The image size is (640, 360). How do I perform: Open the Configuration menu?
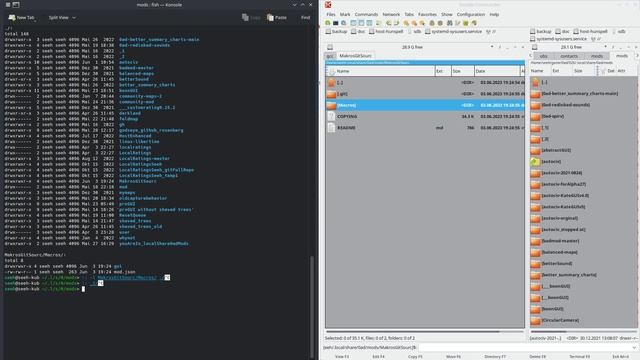(471, 14)
